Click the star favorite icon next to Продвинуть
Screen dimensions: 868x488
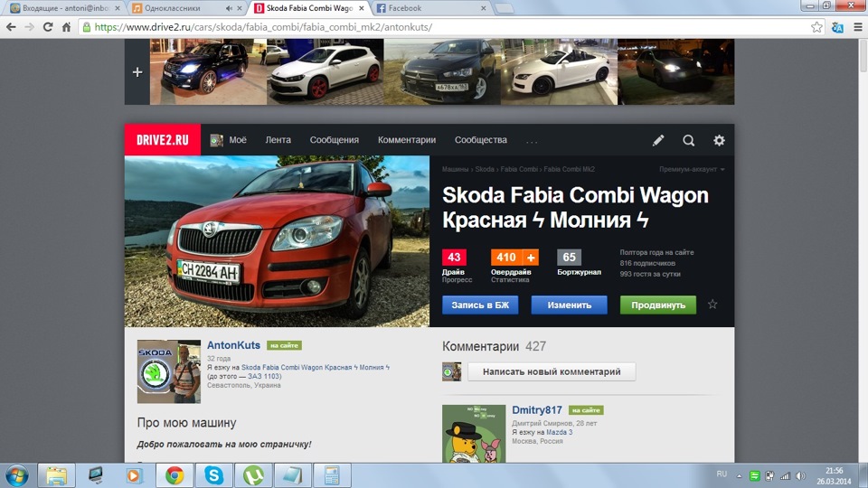click(x=712, y=305)
